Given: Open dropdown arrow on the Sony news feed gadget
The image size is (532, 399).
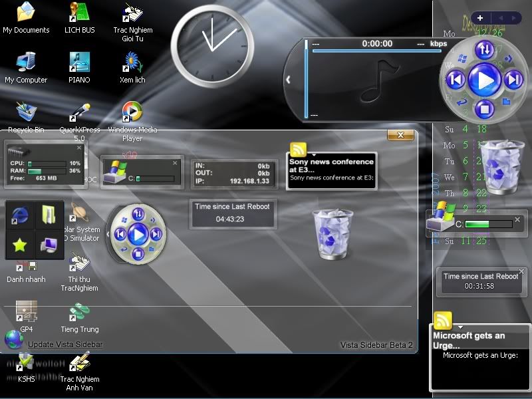Looking at the screenshot, I should (x=313, y=155).
